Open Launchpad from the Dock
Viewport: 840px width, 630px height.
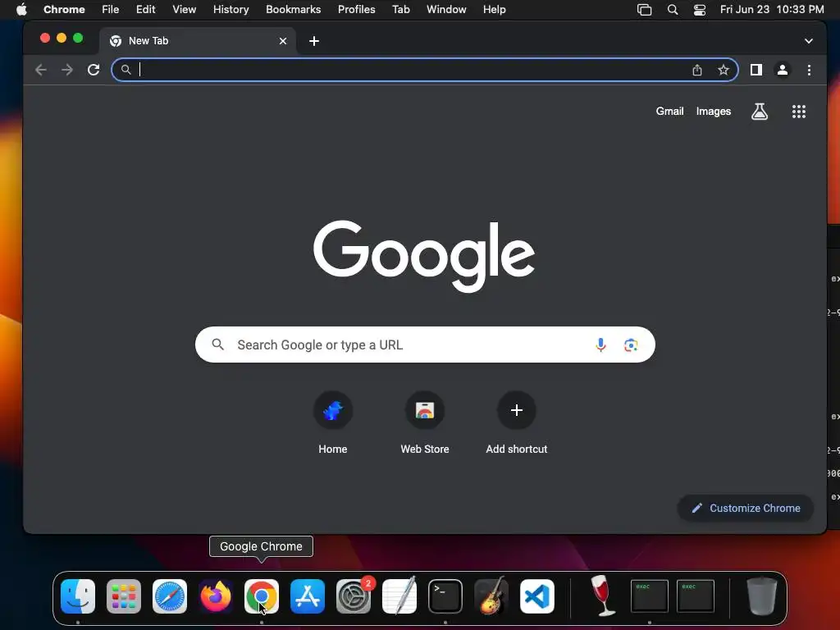pos(124,596)
